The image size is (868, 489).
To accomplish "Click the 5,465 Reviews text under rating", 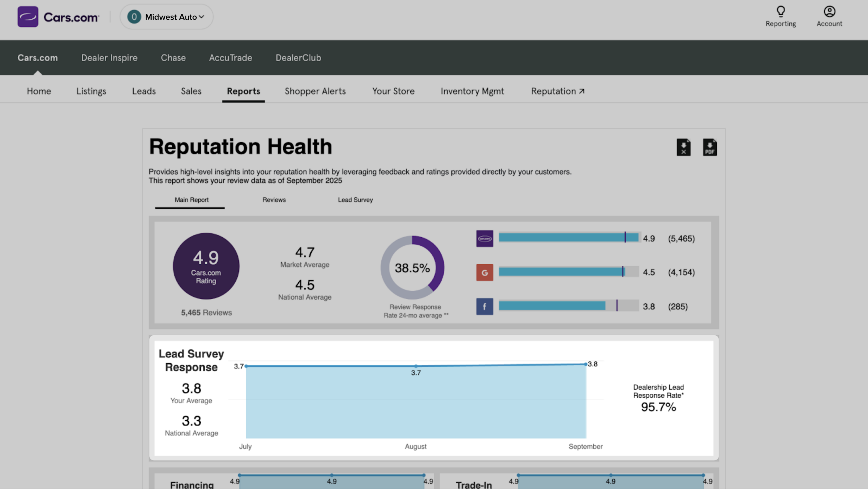I will [206, 312].
